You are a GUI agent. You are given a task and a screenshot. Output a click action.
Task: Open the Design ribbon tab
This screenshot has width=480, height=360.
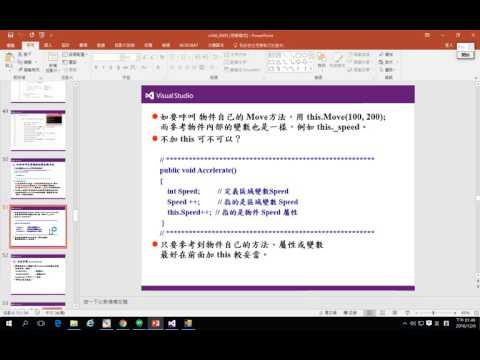point(65,45)
